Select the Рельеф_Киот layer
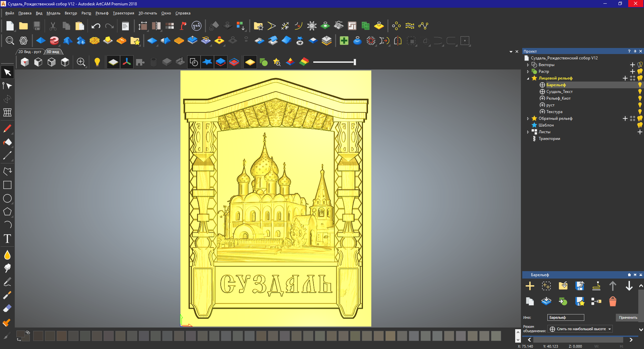644x349 pixels. (x=558, y=98)
